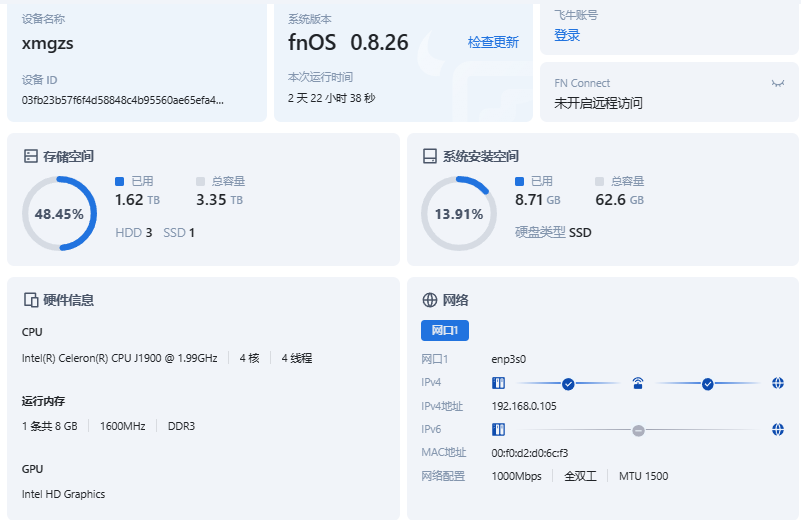Click the 8.71 GB used value

pyautogui.click(x=538, y=200)
